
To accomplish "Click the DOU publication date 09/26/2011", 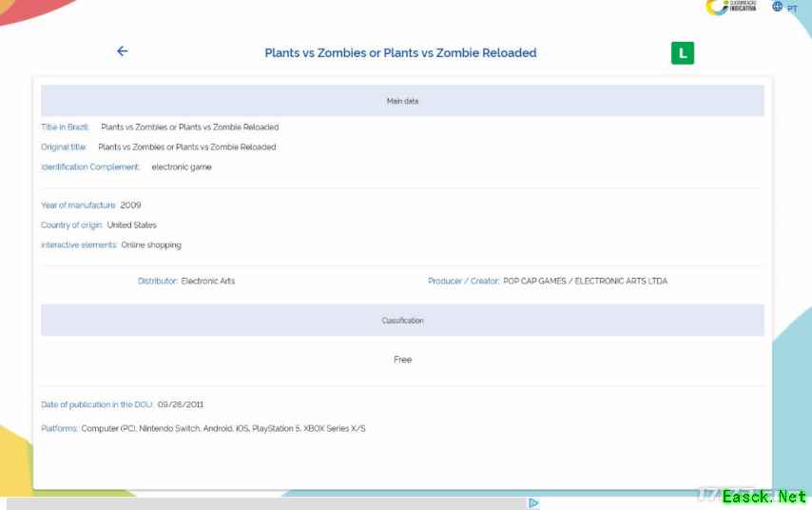I will click(181, 404).
